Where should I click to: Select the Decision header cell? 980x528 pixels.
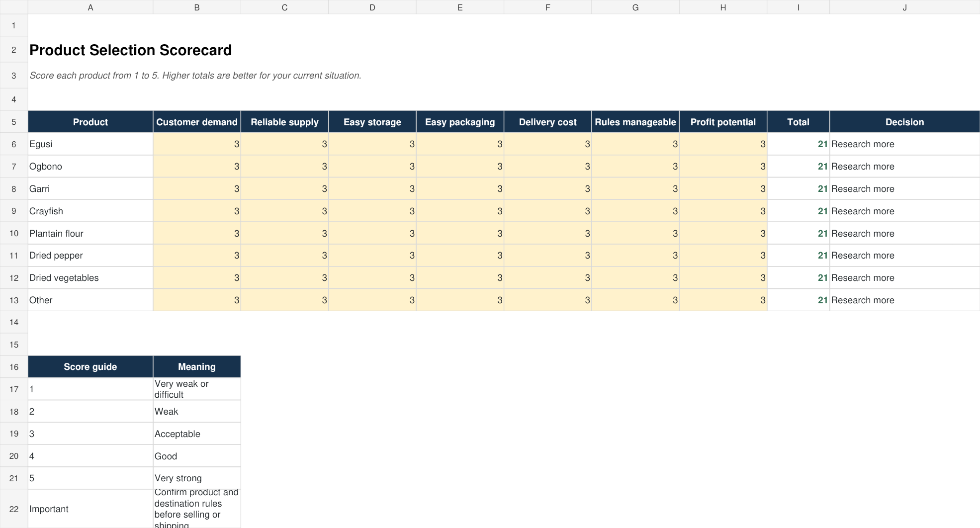(x=904, y=122)
